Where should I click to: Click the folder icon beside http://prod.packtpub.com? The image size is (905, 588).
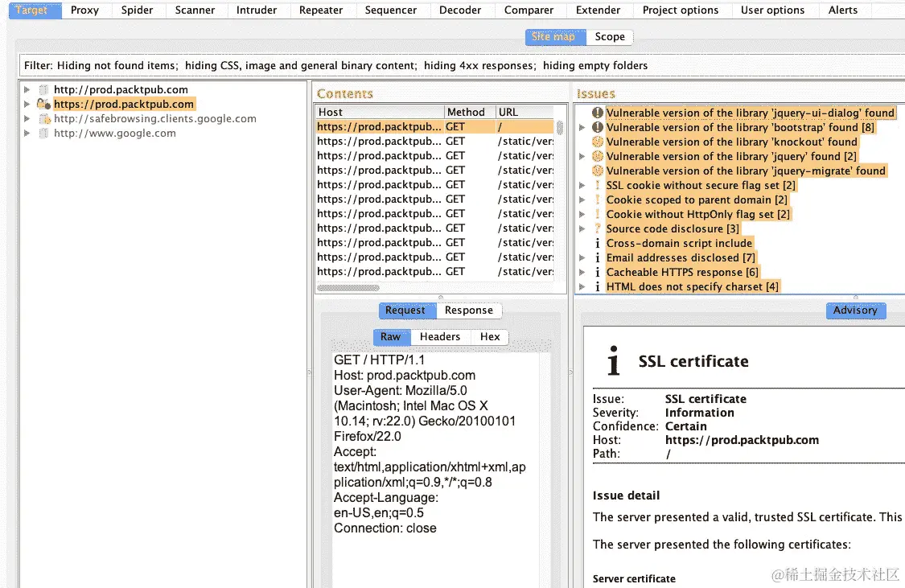click(x=43, y=89)
